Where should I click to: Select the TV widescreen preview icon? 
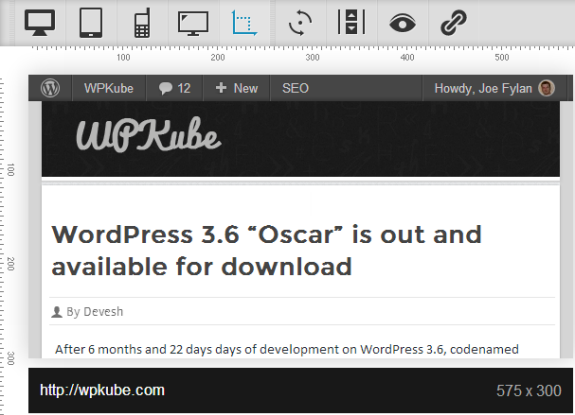193,23
